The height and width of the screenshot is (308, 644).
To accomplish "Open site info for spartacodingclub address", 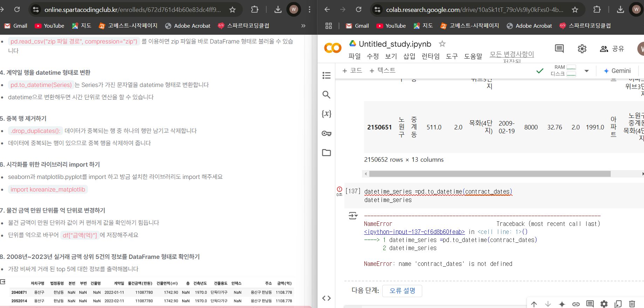I will 36,9.
